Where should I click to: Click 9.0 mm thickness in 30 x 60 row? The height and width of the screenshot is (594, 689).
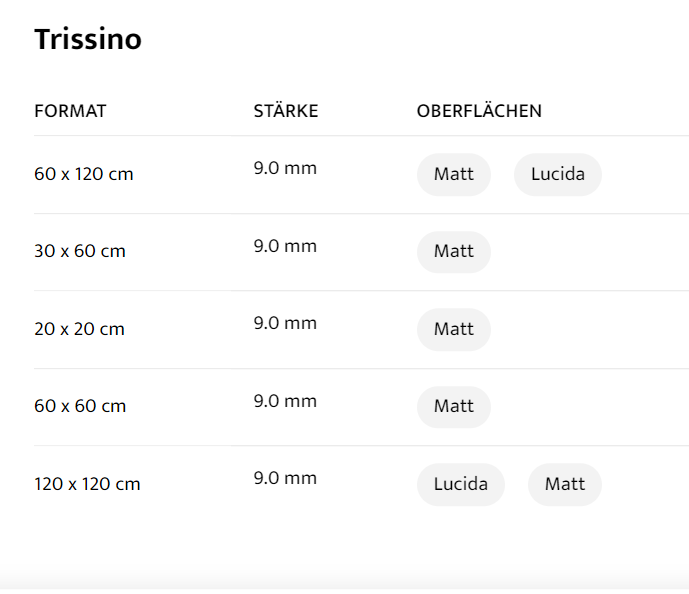click(285, 246)
